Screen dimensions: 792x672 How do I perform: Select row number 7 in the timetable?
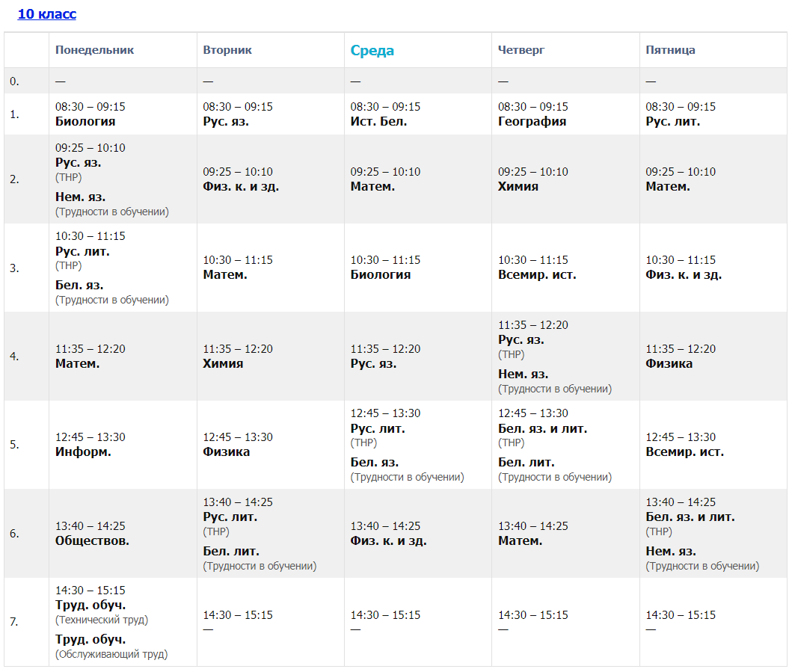(15, 622)
